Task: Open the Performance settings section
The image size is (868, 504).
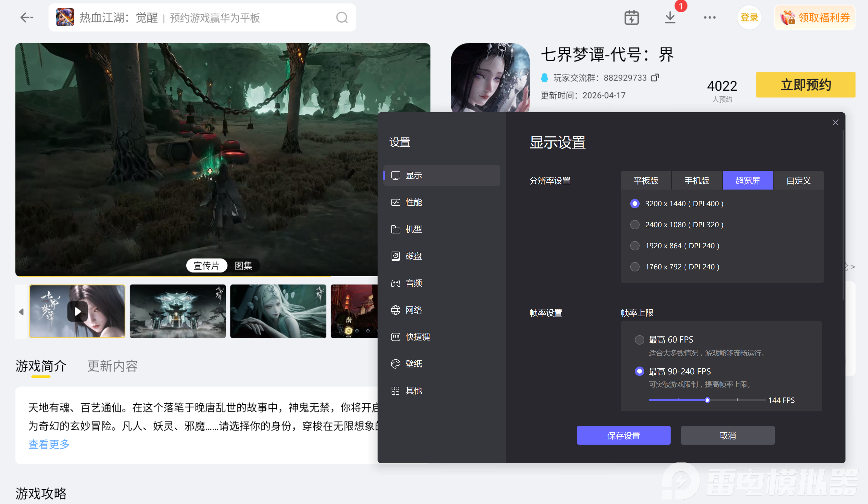Action: point(413,202)
